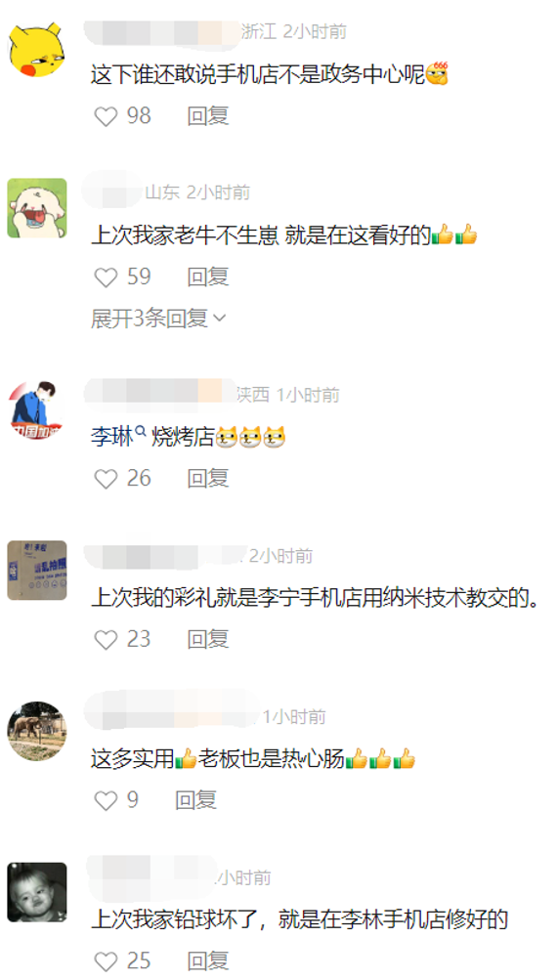The image size is (558, 980).
Task: Reply to the 老板也是热心肠 comment
Action: point(195,800)
